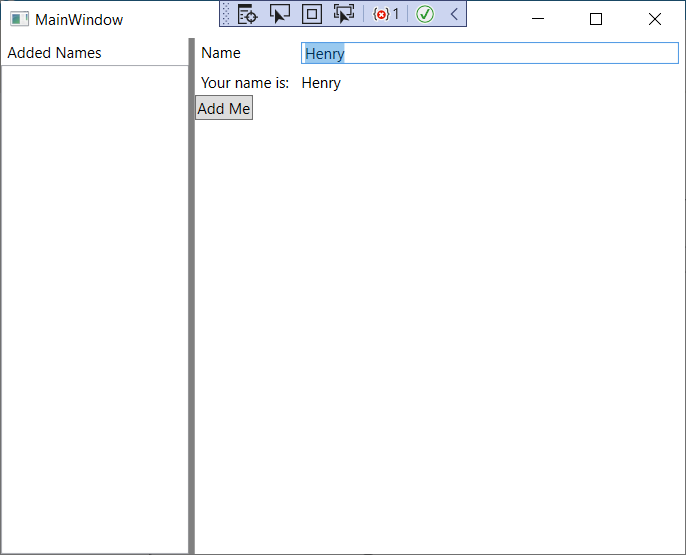Screen dimensions: 686x555
Task: Focus the Name text box containing Henry
Action: 490,53
